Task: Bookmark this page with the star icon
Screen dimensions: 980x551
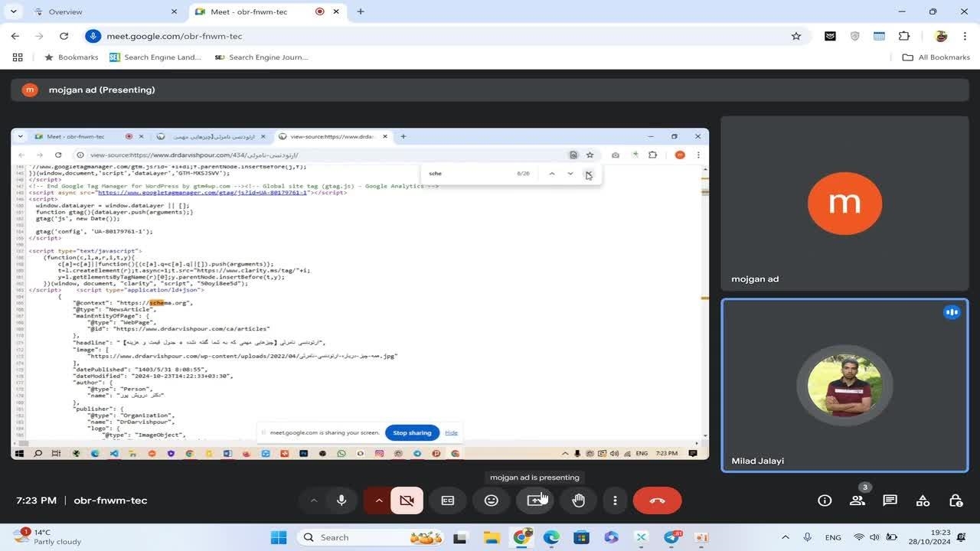Action: [x=796, y=36]
